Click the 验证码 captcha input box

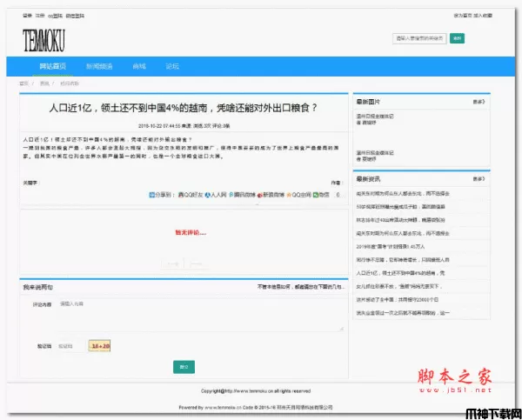[x=70, y=346]
